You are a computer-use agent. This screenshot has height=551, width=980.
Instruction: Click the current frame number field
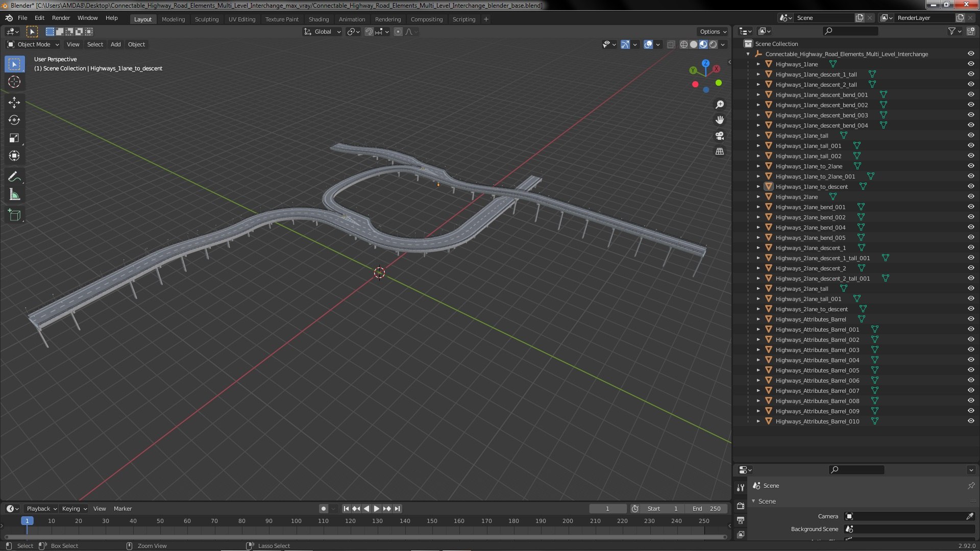607,509
